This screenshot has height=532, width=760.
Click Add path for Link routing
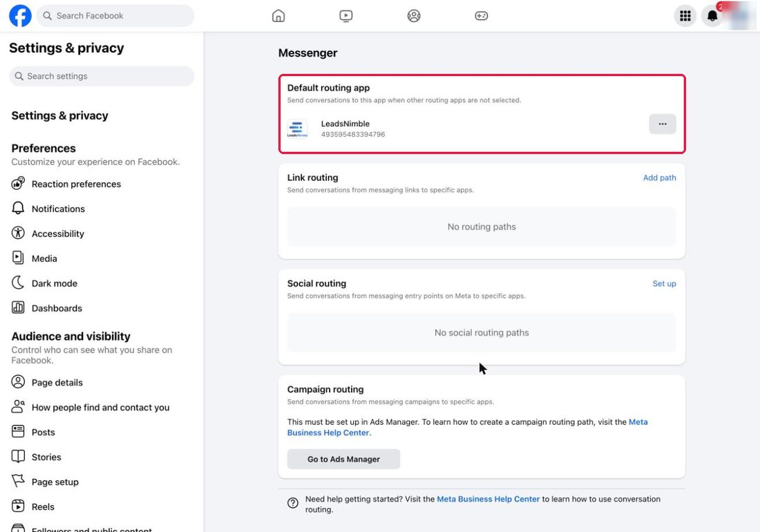click(x=659, y=178)
